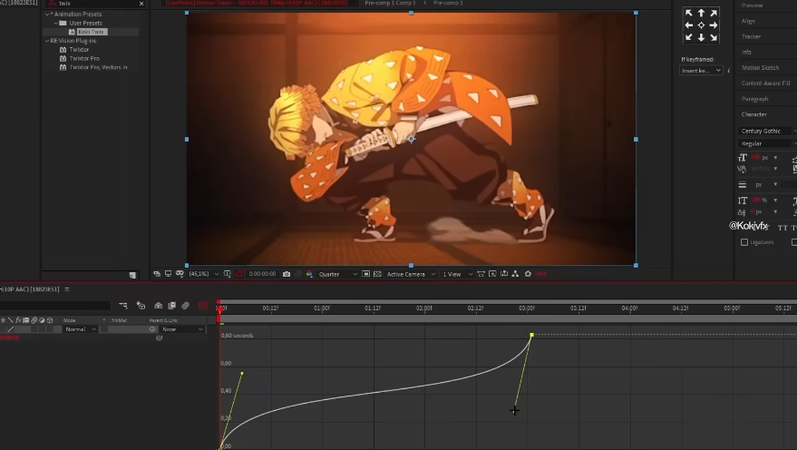This screenshot has width=797, height=450.
Task: Toggle the region of interest icon
Action: click(366, 274)
